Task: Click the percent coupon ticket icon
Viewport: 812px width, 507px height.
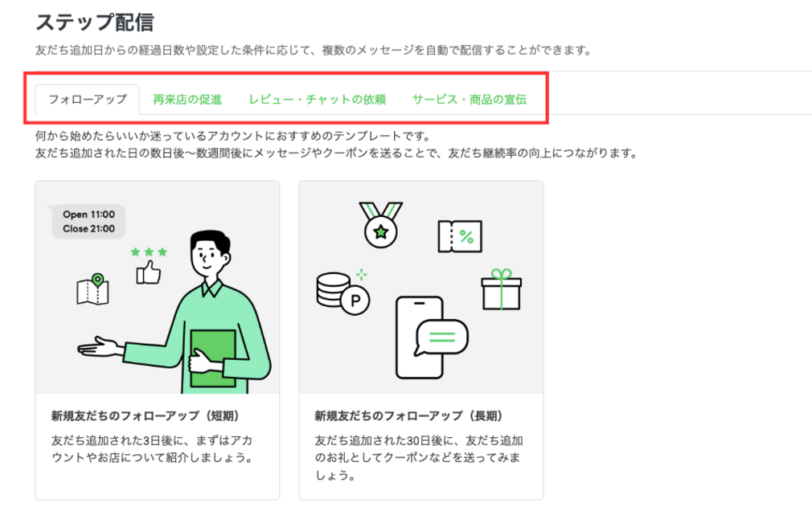Action: tap(460, 236)
